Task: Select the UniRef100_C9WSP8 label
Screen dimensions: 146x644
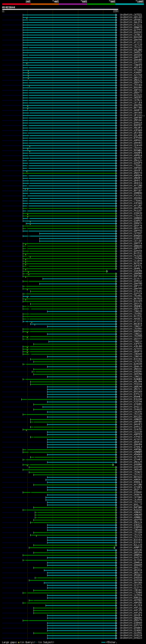Action: coord(131,65)
